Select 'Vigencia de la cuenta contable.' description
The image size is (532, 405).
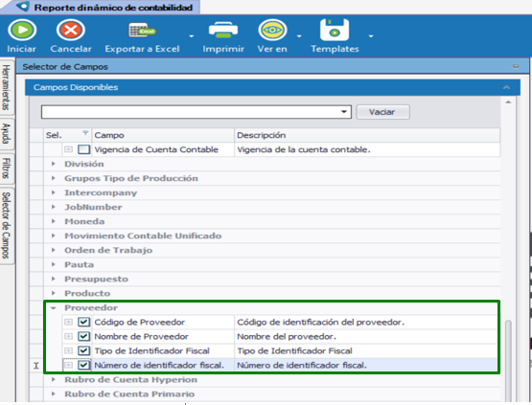coord(304,149)
